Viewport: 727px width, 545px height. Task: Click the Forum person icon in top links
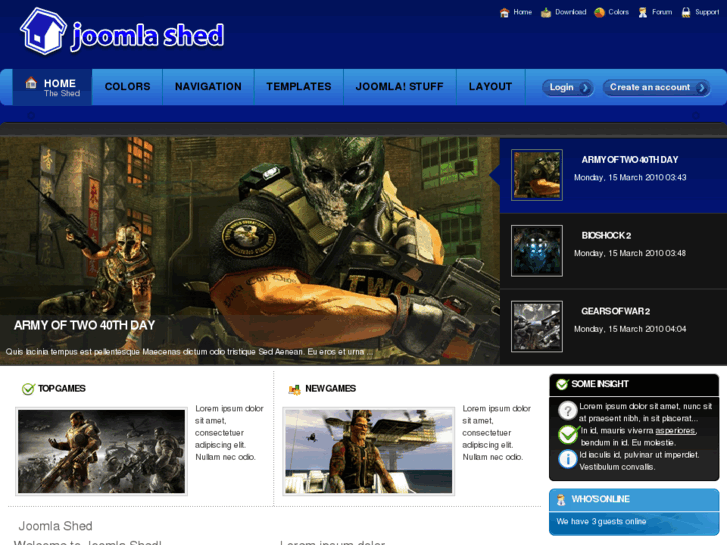[x=643, y=13]
